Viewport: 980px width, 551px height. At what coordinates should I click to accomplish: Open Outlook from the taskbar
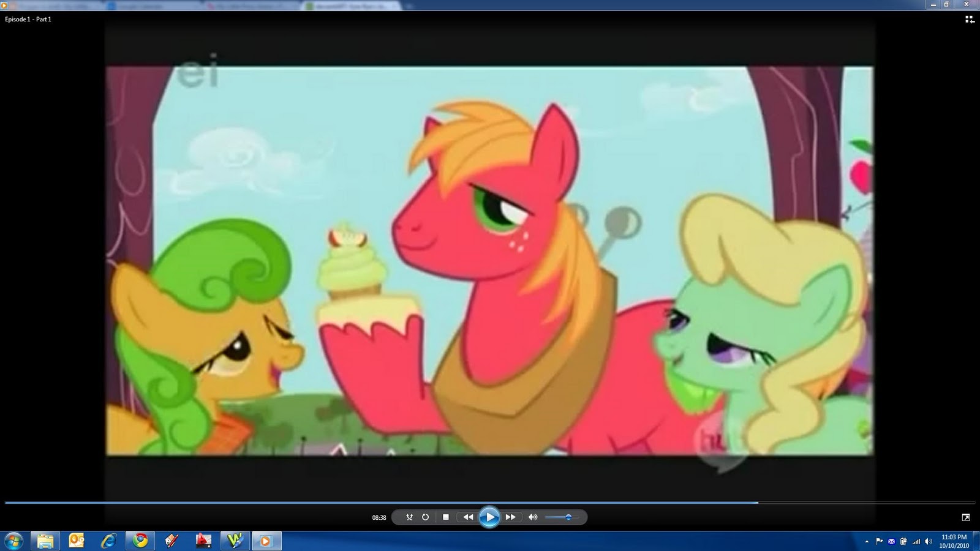[77, 541]
